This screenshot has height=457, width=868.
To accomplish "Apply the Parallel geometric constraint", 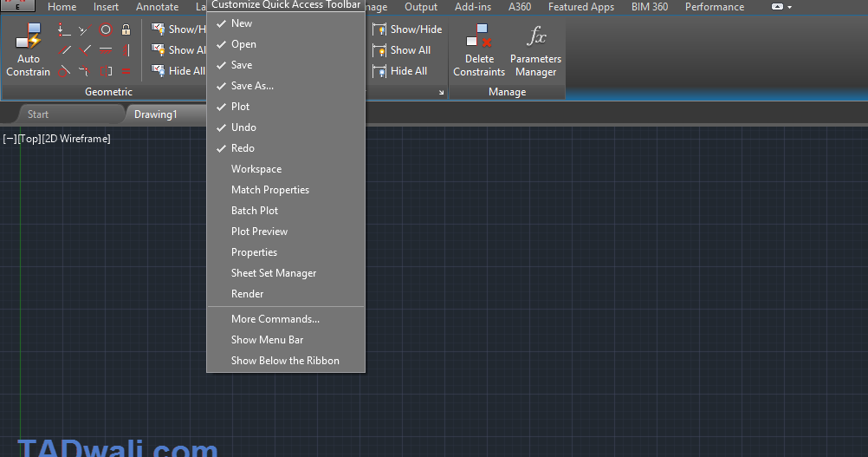I will (64, 50).
